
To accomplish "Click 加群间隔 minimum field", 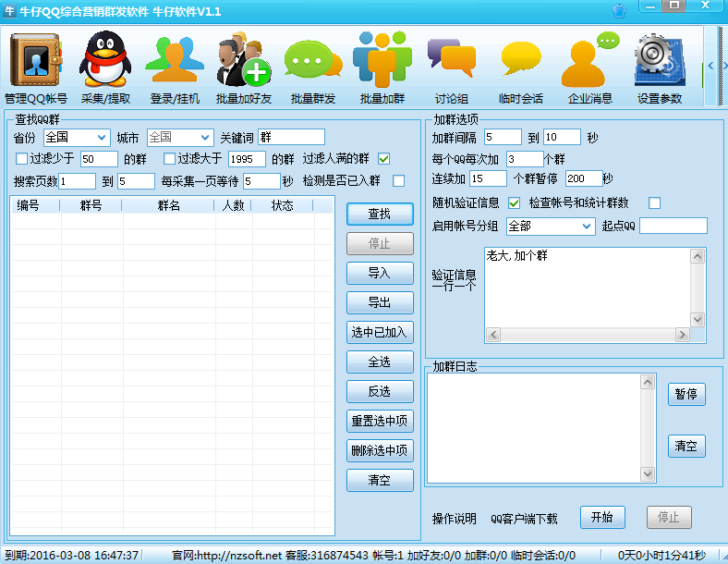I will click(503, 137).
